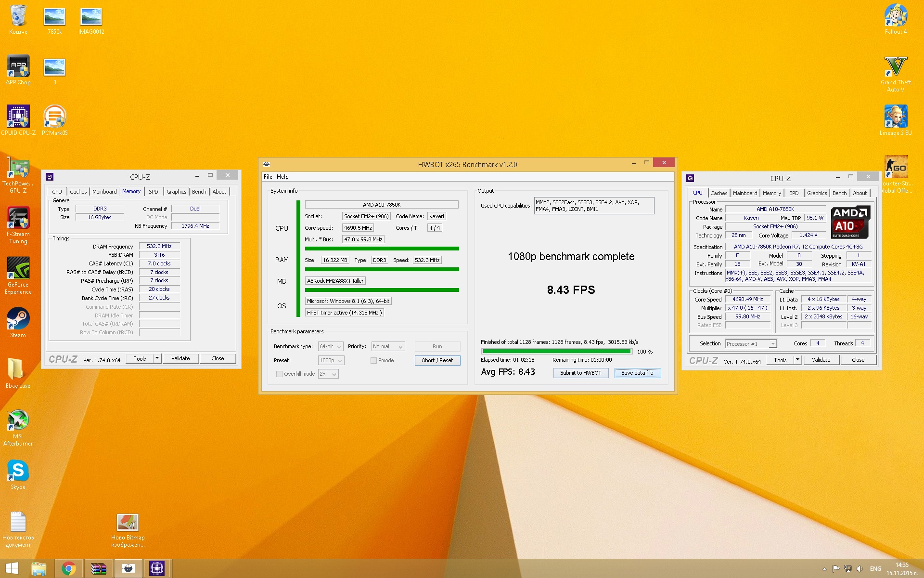The height and width of the screenshot is (578, 924).
Task: Enable the Overkill mode checkbox
Action: tap(279, 374)
